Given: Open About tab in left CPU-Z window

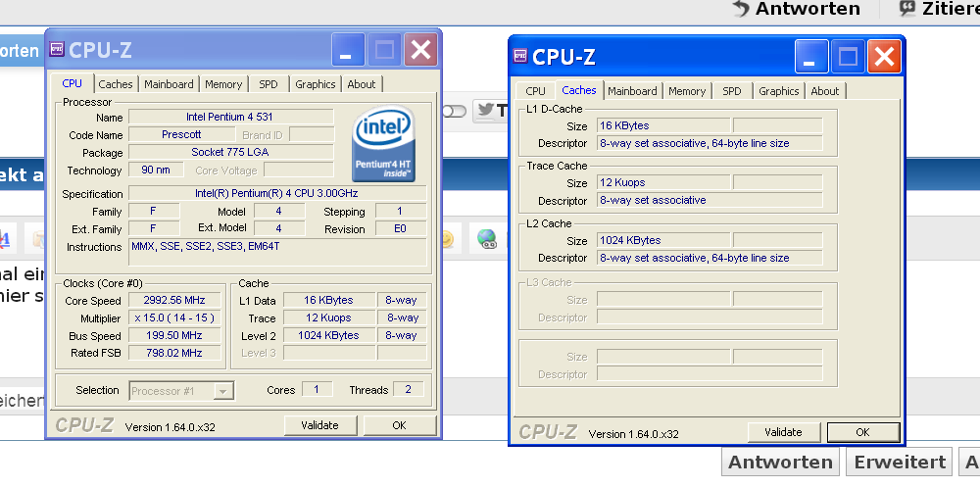Looking at the screenshot, I should (x=362, y=83).
